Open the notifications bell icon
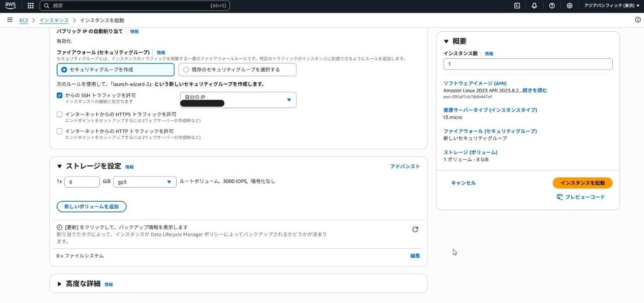 534,6
